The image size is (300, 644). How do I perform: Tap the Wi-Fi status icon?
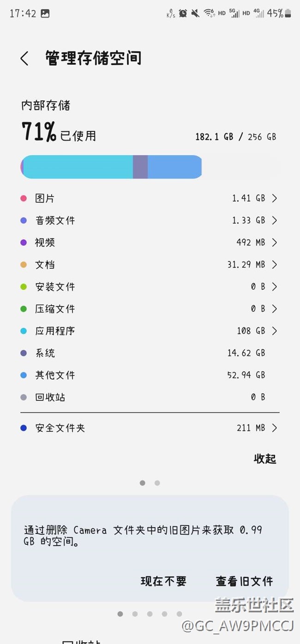210,13
